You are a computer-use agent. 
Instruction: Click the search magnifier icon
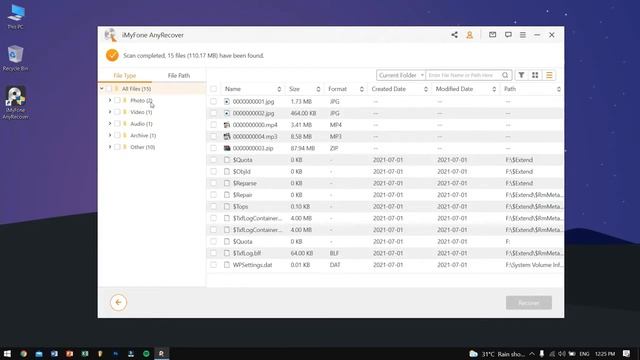505,75
